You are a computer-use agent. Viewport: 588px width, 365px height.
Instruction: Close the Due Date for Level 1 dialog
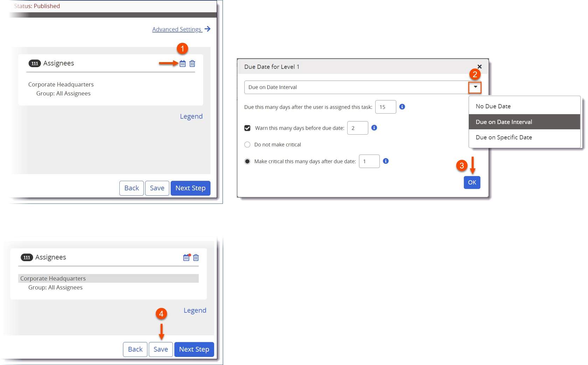(x=479, y=67)
